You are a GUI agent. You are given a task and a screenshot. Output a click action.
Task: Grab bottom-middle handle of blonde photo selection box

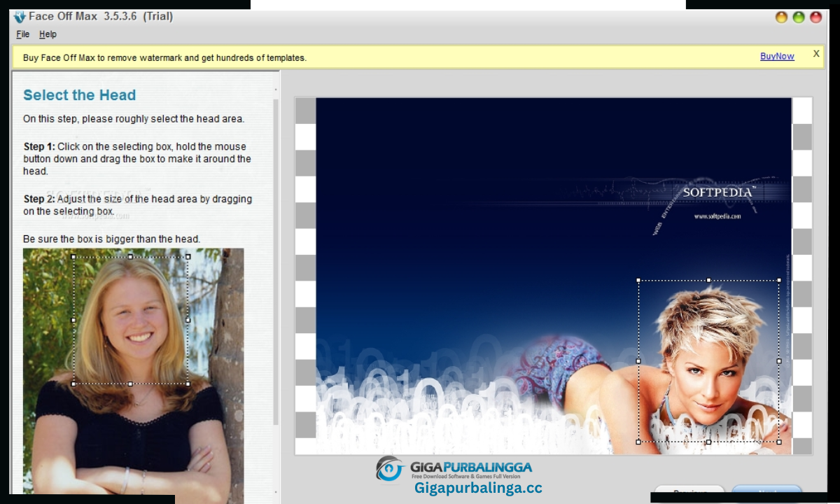pyautogui.click(x=131, y=384)
